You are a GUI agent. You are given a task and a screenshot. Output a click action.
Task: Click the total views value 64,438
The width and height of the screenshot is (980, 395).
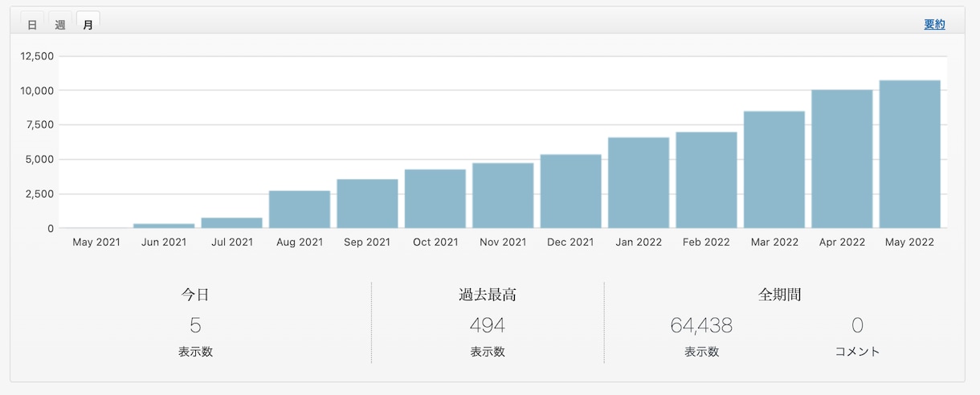[701, 325]
